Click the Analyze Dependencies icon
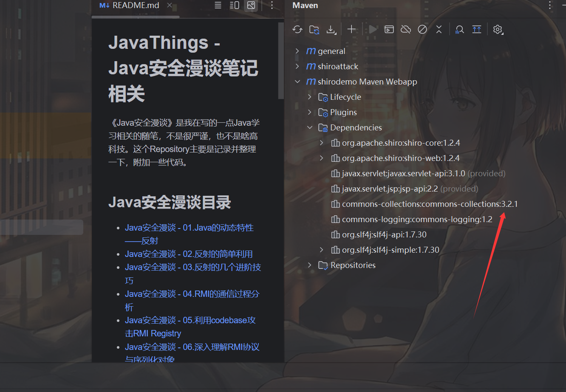 coord(459,29)
